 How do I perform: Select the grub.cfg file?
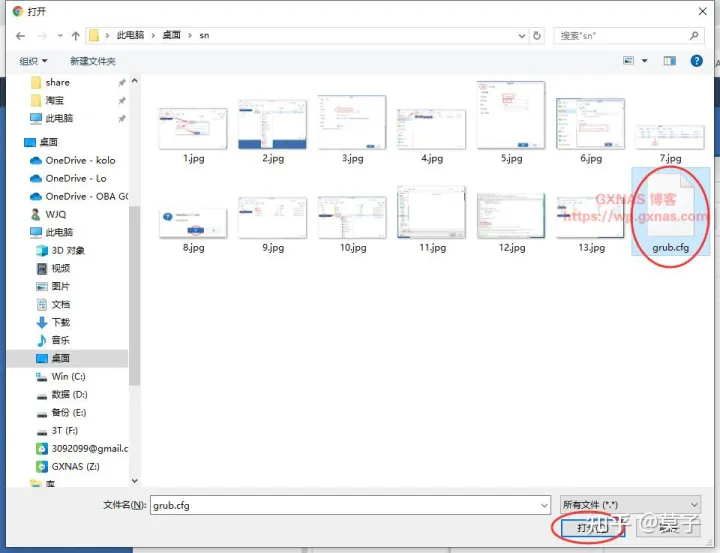coord(670,215)
